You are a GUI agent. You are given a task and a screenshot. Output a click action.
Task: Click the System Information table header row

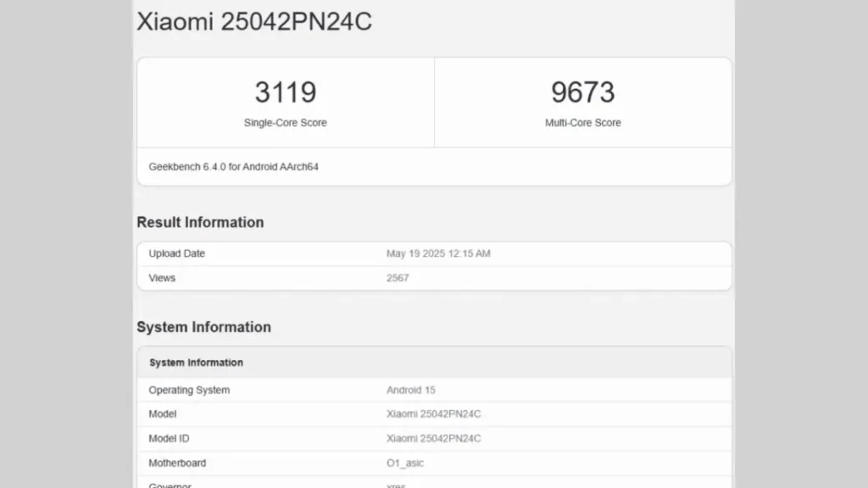point(435,363)
